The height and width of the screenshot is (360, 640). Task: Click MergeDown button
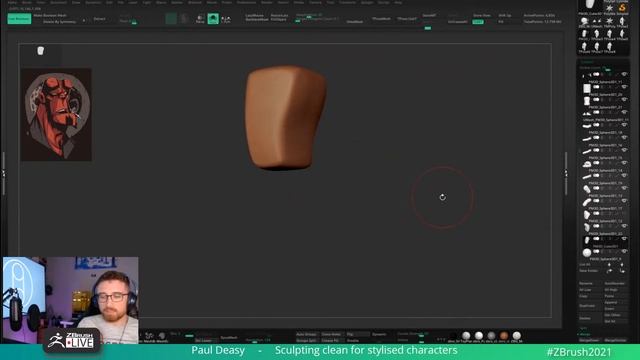tap(590, 340)
